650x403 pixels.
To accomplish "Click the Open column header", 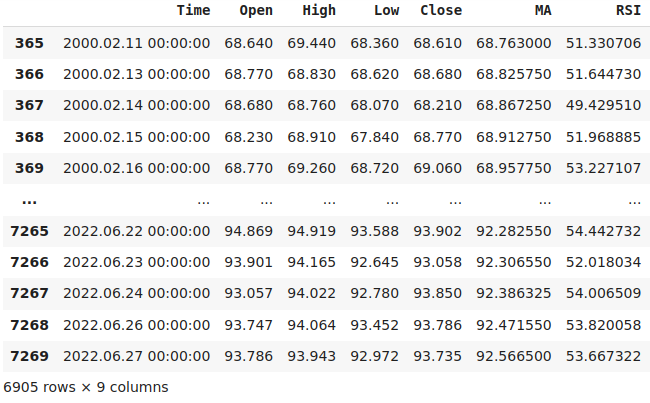I will point(256,10).
